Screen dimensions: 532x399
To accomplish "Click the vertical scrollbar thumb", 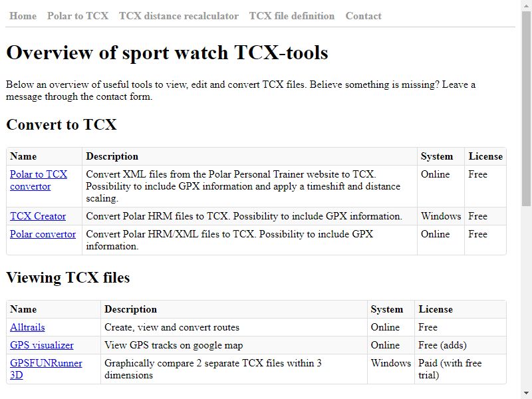I will (526, 108).
